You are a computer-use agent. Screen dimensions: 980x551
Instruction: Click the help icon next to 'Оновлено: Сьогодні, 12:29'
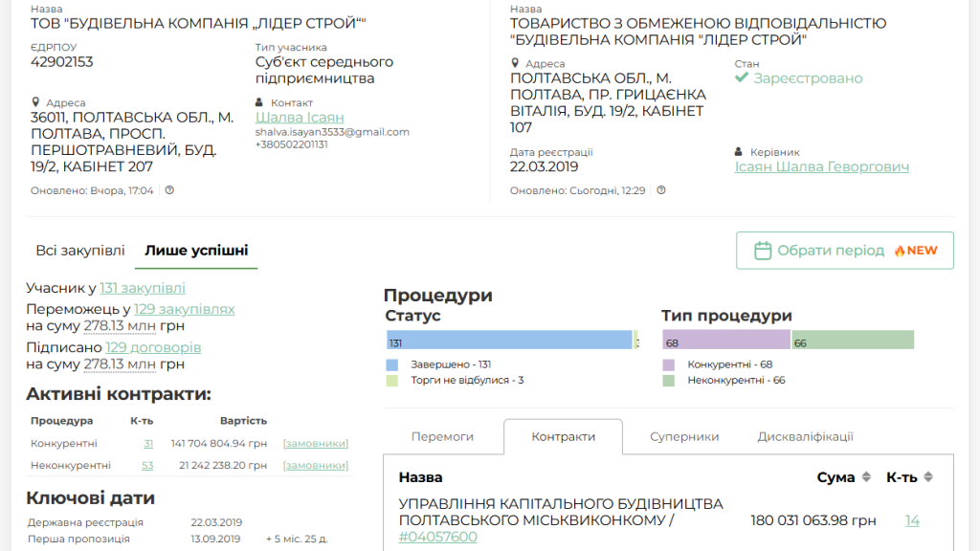[661, 190]
